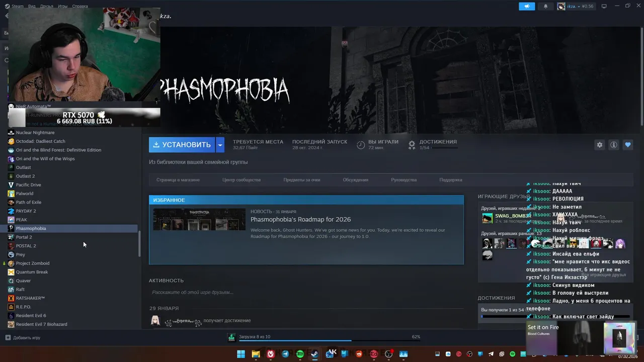This screenshot has width=644, height=362.
Task: Click the library list scrollbar
Action: pos(139,244)
